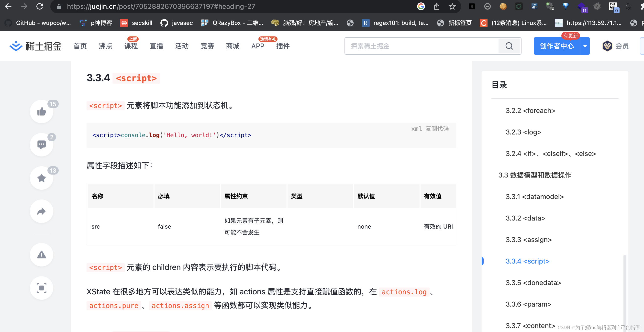The image size is (644, 332).
Task: Click 复制代码 to copy code block
Action: tap(437, 129)
